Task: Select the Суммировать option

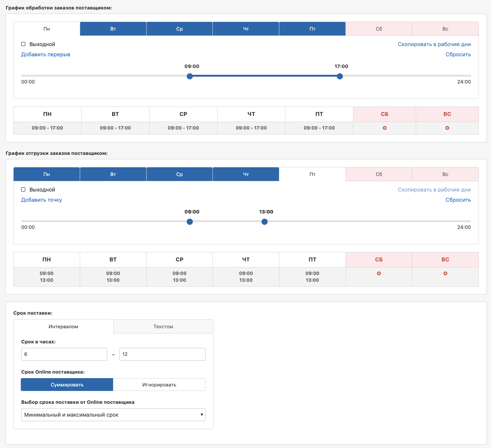Action: 67,385
